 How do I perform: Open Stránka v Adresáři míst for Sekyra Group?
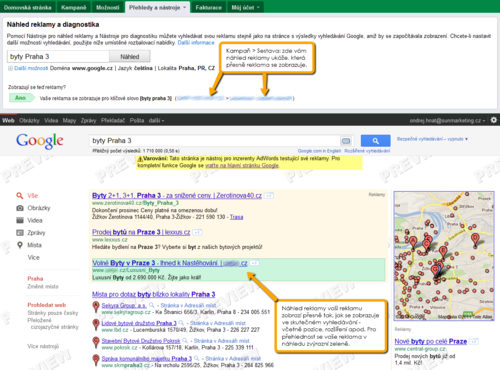click(189, 305)
